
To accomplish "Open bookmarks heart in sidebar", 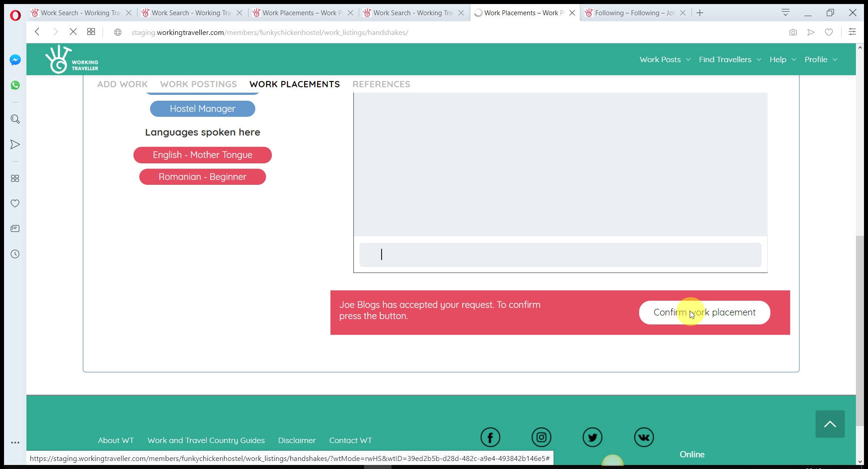I will click(15, 204).
